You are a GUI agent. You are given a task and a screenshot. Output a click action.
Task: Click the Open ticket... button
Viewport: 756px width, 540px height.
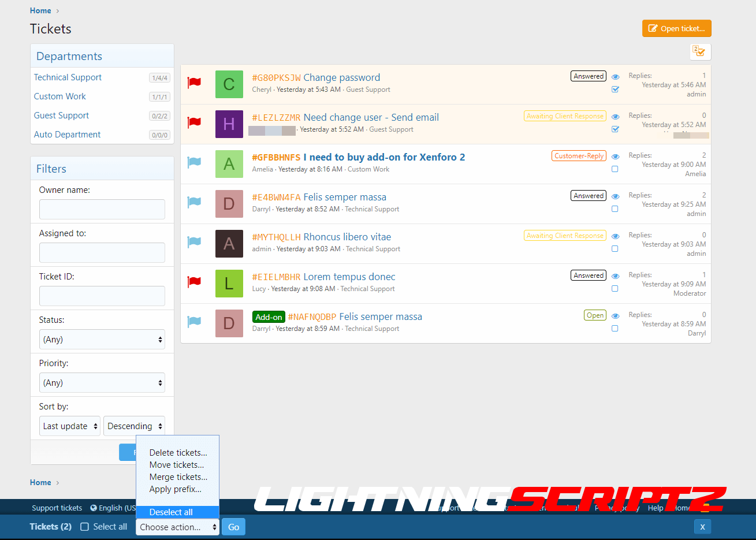pos(676,28)
